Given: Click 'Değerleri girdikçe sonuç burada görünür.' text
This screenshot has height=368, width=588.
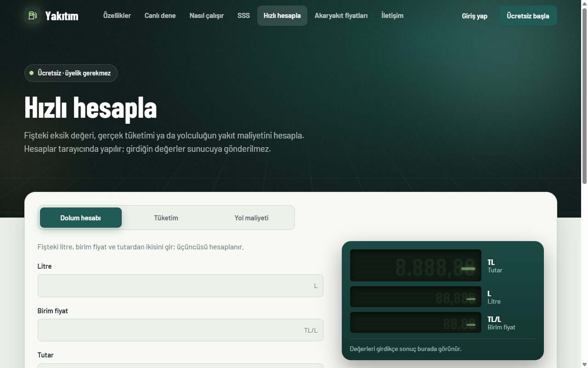Looking at the screenshot, I should (x=406, y=349).
